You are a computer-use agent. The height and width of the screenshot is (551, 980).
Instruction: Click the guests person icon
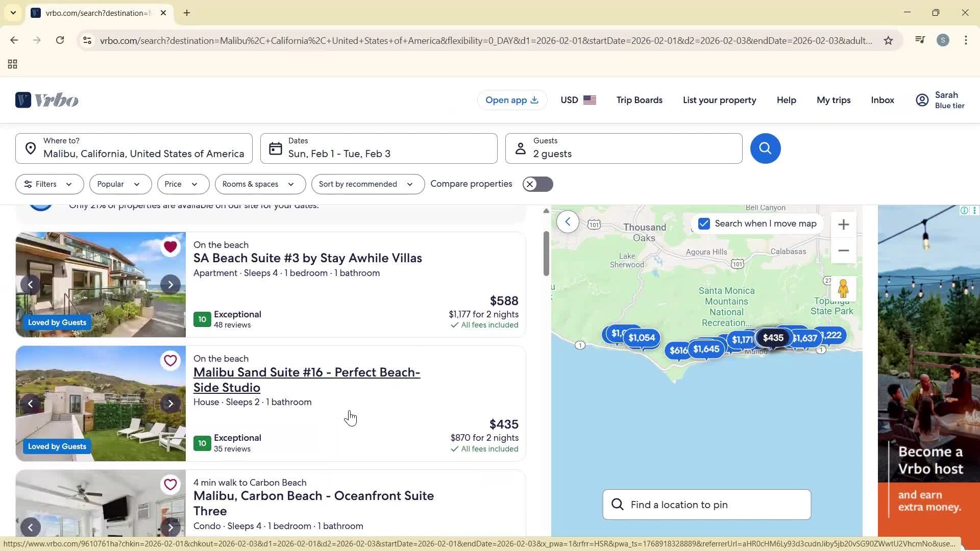[x=520, y=148]
